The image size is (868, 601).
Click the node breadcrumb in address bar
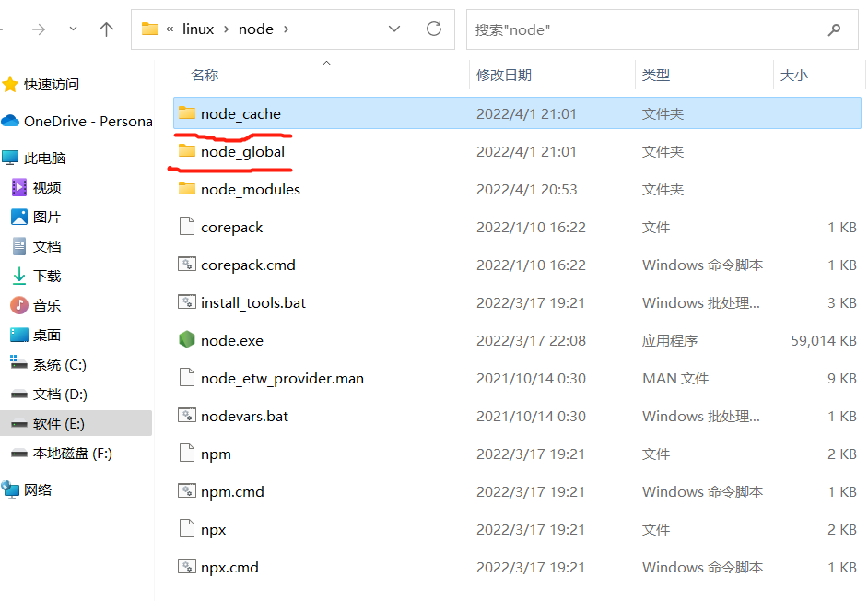pyautogui.click(x=256, y=29)
